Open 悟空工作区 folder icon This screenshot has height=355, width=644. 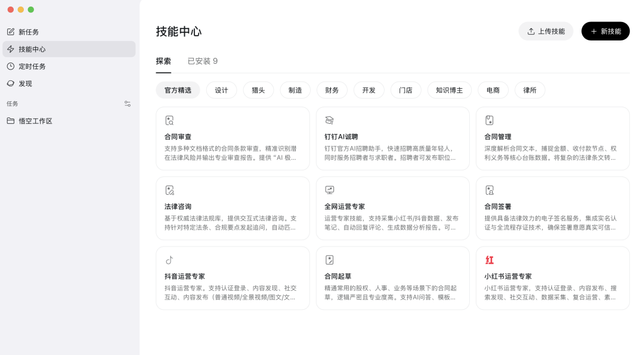click(10, 121)
